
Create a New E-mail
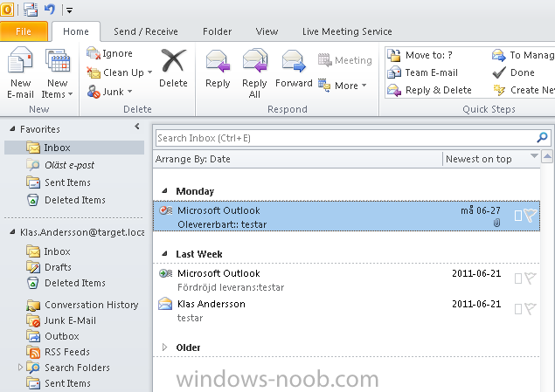(20, 72)
